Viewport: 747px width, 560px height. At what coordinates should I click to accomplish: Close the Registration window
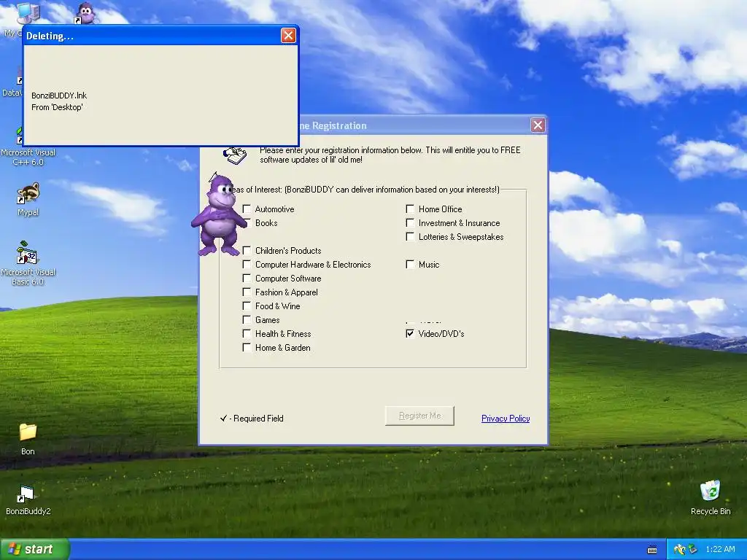[x=538, y=125]
